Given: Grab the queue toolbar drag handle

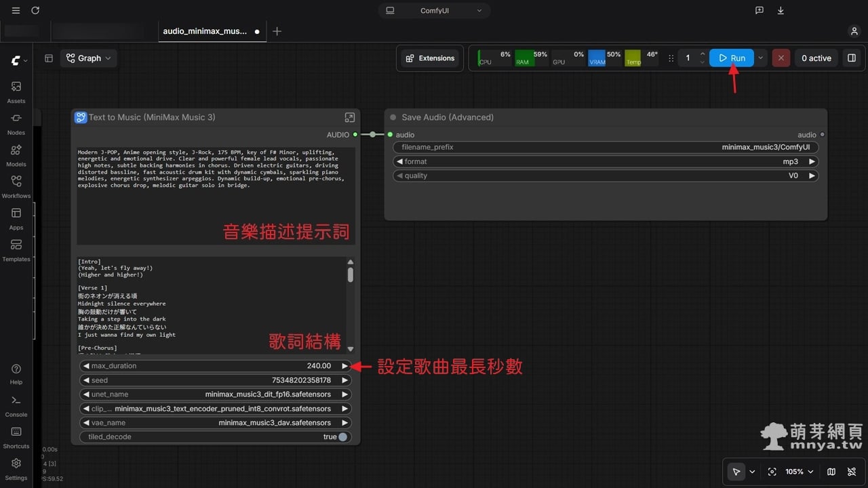Looking at the screenshot, I should pyautogui.click(x=671, y=58).
